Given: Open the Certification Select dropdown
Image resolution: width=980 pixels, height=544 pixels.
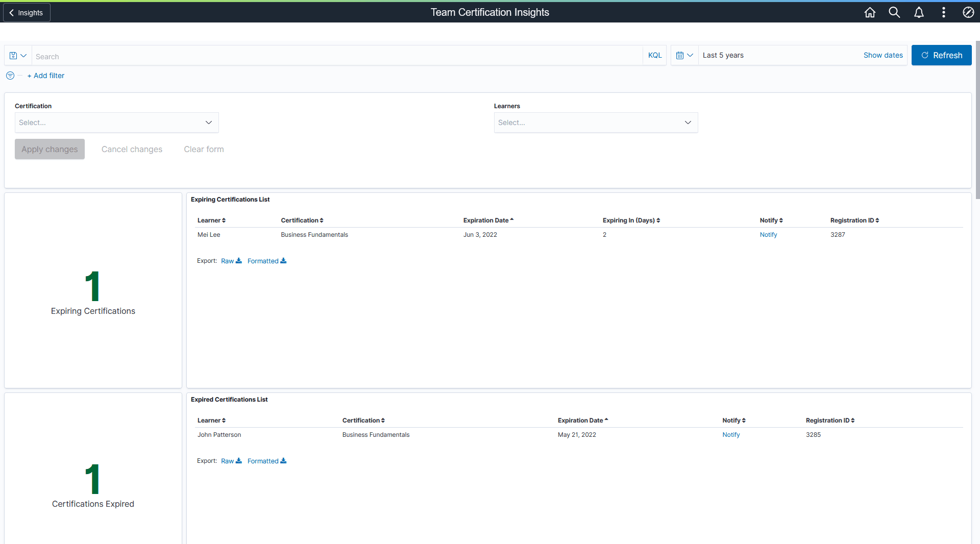Looking at the screenshot, I should 116,122.
